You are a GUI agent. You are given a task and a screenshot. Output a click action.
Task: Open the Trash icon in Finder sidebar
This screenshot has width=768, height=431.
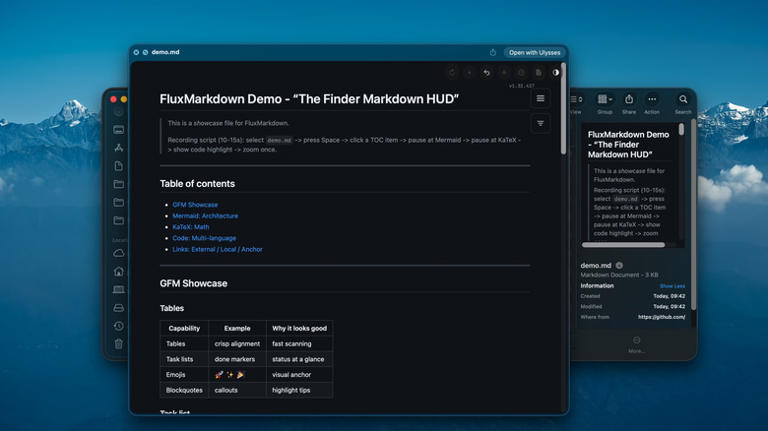(x=119, y=344)
